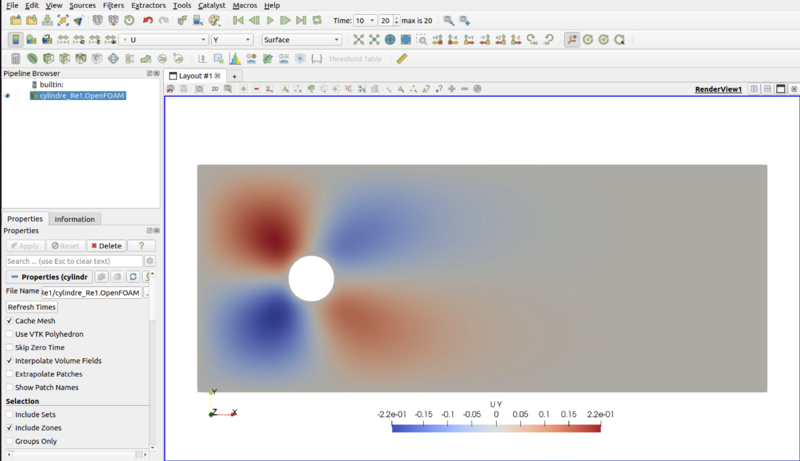Enable Extrapolate Patches checkbox
800x461 pixels.
tap(9, 374)
